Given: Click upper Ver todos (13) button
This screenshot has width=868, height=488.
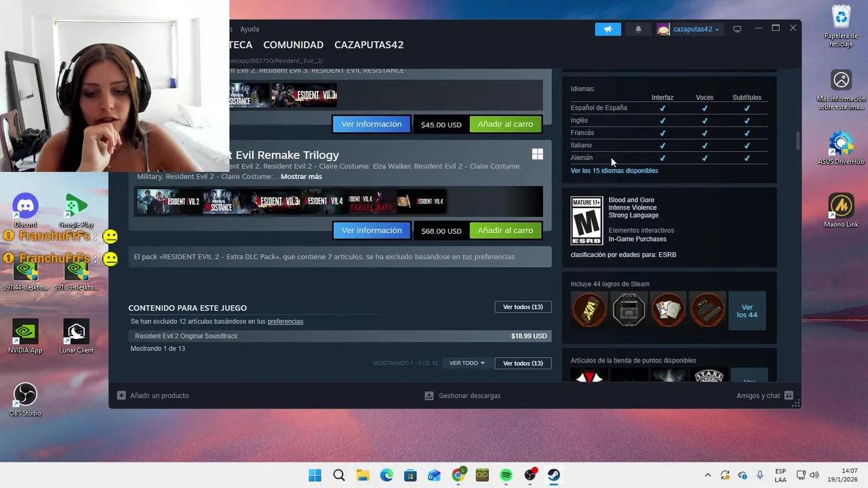Looking at the screenshot, I should click(523, 307).
